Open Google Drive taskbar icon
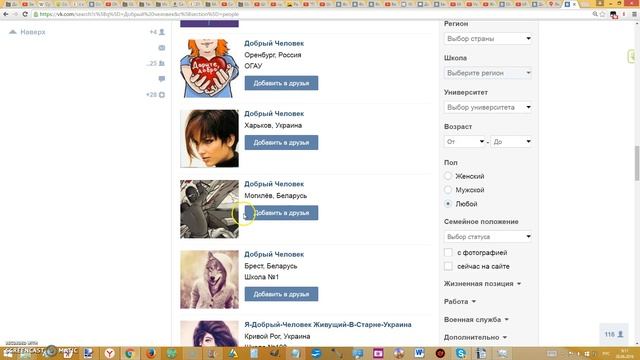 point(233,353)
